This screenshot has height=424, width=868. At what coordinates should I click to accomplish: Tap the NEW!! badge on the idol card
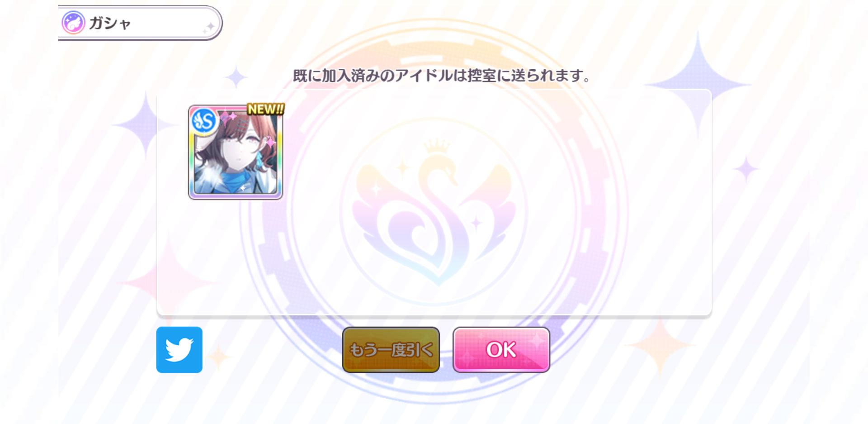pyautogui.click(x=266, y=109)
